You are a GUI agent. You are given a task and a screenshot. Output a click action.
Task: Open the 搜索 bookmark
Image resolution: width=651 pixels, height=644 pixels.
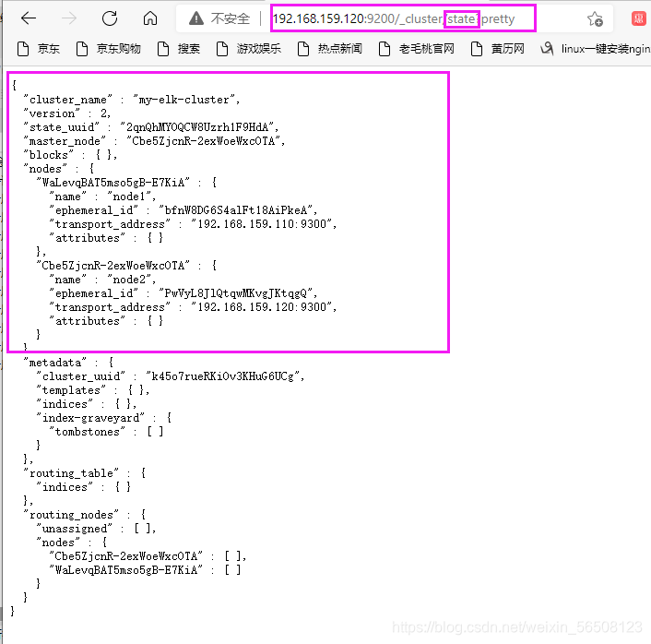click(179, 49)
